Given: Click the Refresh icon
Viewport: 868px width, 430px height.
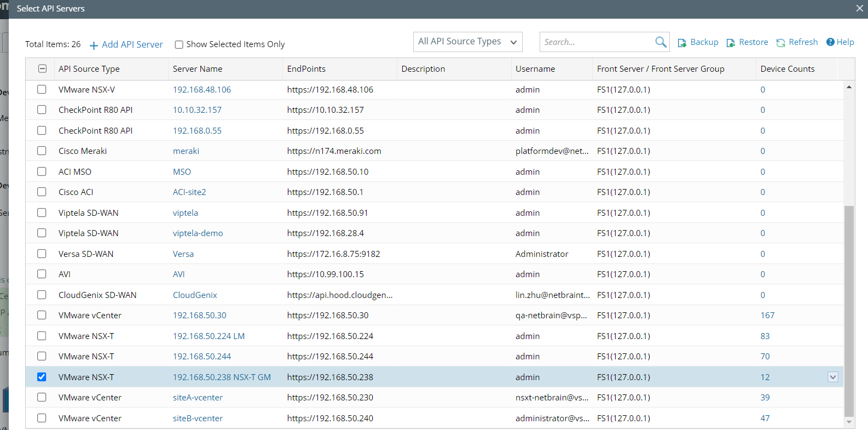Looking at the screenshot, I should click(x=780, y=43).
